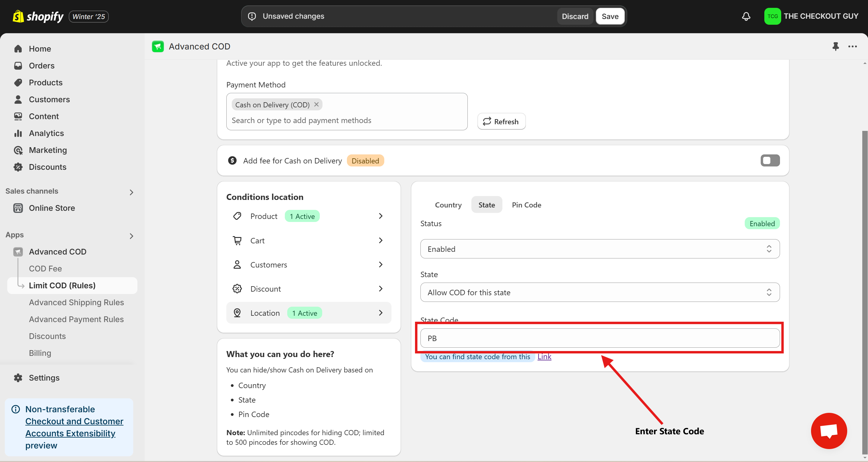Refresh the payment methods

point(501,122)
